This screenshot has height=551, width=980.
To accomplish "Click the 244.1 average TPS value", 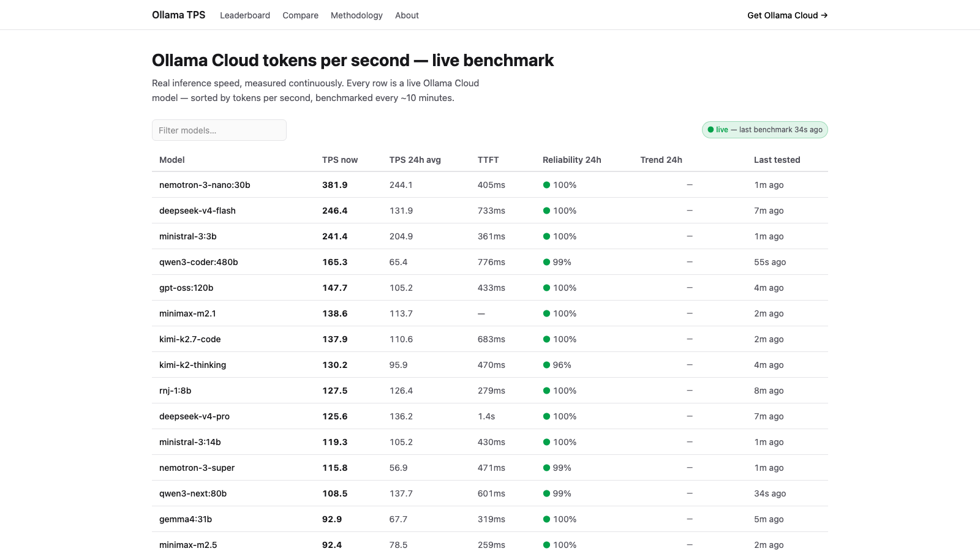I will (x=401, y=185).
